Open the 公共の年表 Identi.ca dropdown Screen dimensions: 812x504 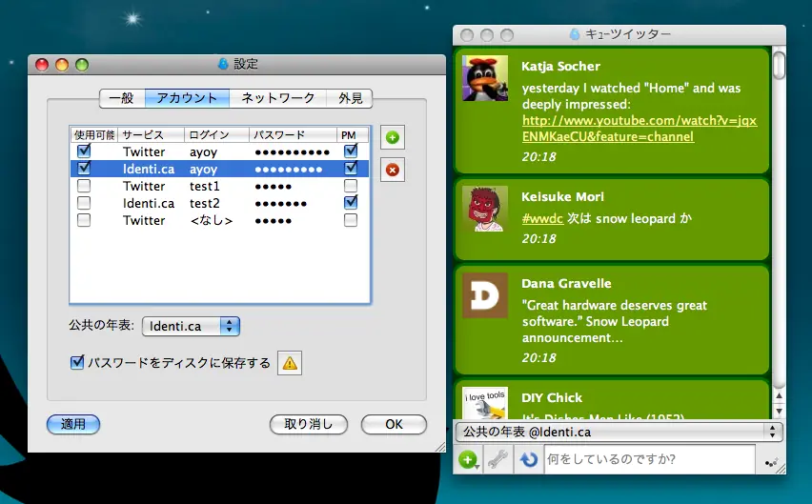tap(191, 326)
